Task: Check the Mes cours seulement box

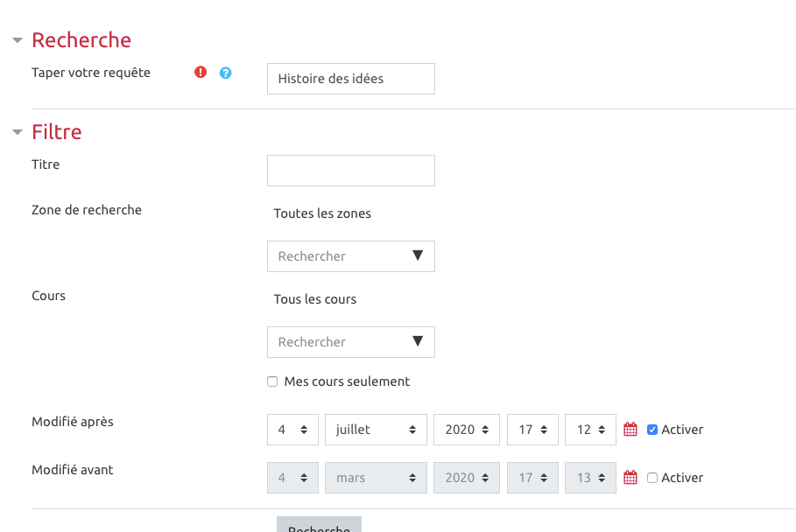Action: point(273,381)
